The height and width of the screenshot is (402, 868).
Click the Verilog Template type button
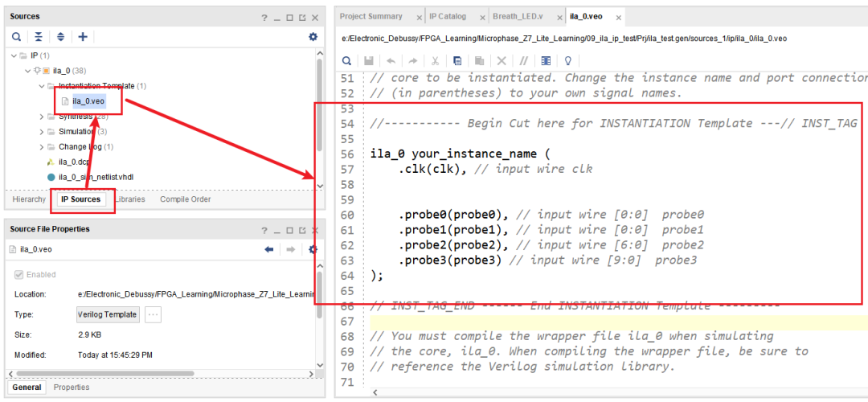click(x=108, y=314)
